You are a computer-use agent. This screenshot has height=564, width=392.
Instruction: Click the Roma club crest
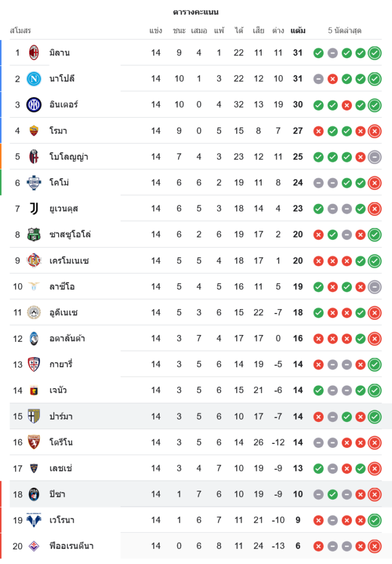[x=34, y=130]
